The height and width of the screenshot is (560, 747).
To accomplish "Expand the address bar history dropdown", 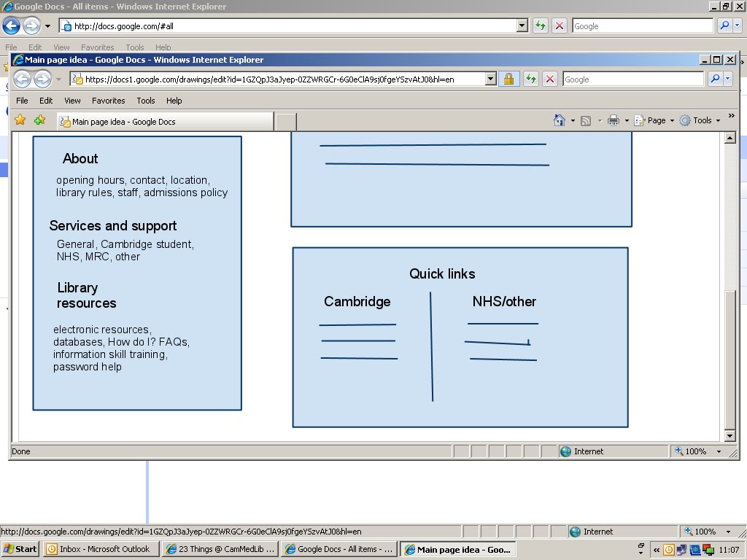I will point(492,79).
